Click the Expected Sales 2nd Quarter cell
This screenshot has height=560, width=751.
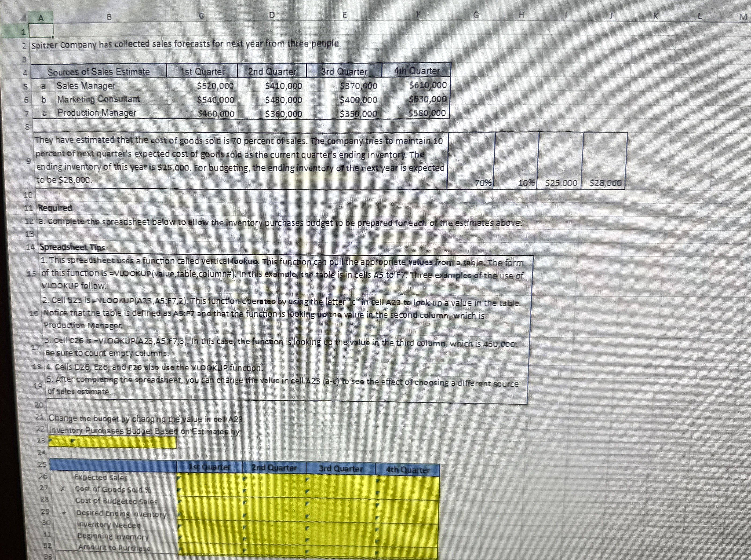pos(274,480)
